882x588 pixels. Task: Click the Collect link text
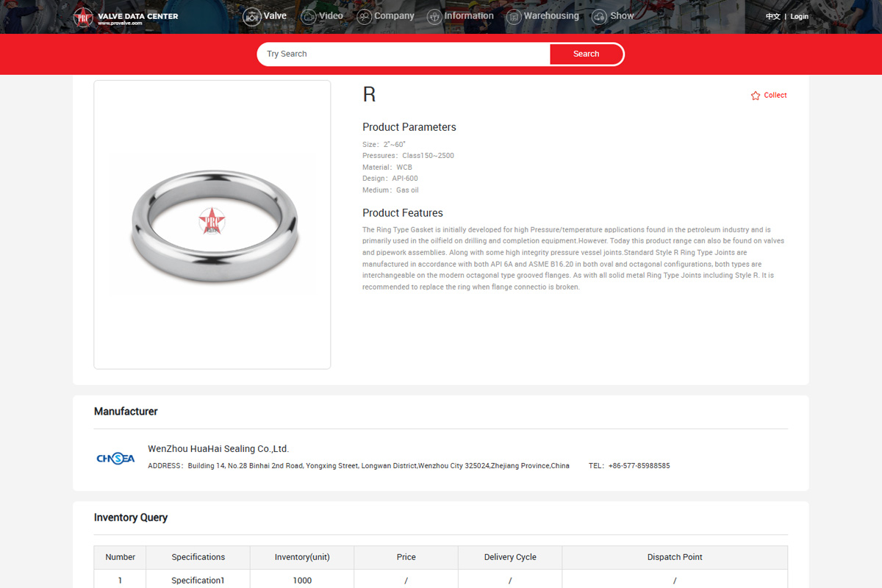[x=775, y=96]
